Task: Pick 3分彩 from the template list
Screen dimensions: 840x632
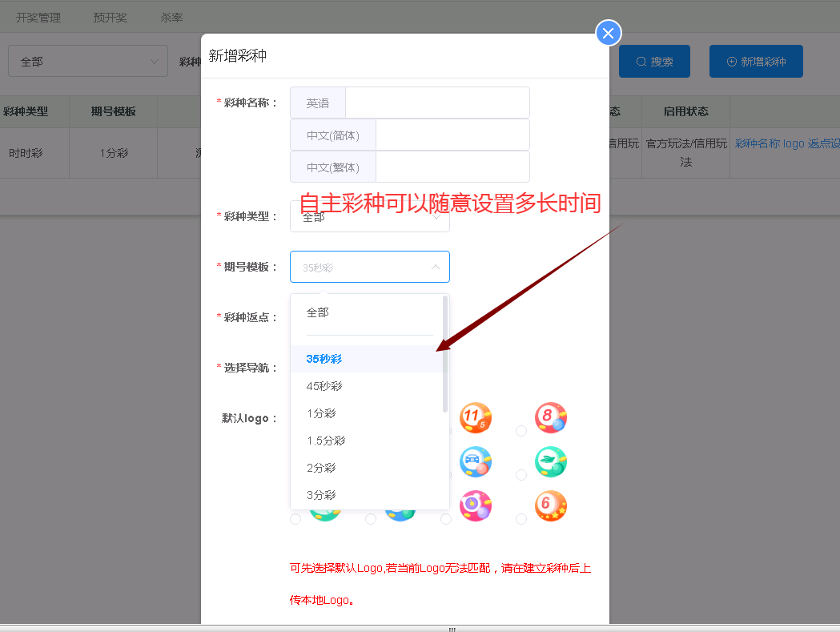Action: 321,495
